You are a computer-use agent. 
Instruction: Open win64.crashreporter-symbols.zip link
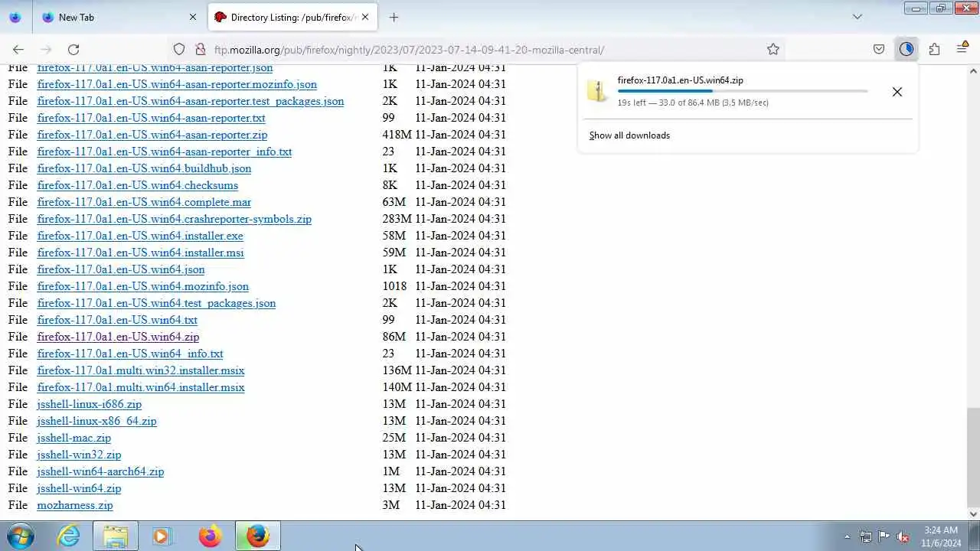click(x=175, y=219)
